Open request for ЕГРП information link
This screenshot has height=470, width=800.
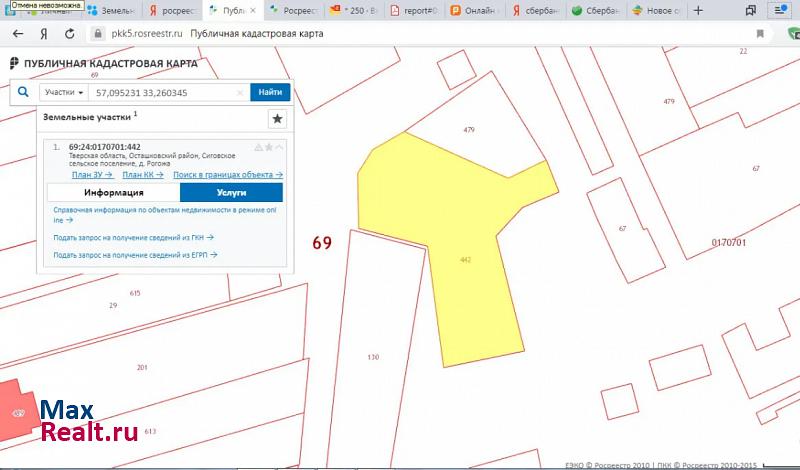click(x=135, y=255)
